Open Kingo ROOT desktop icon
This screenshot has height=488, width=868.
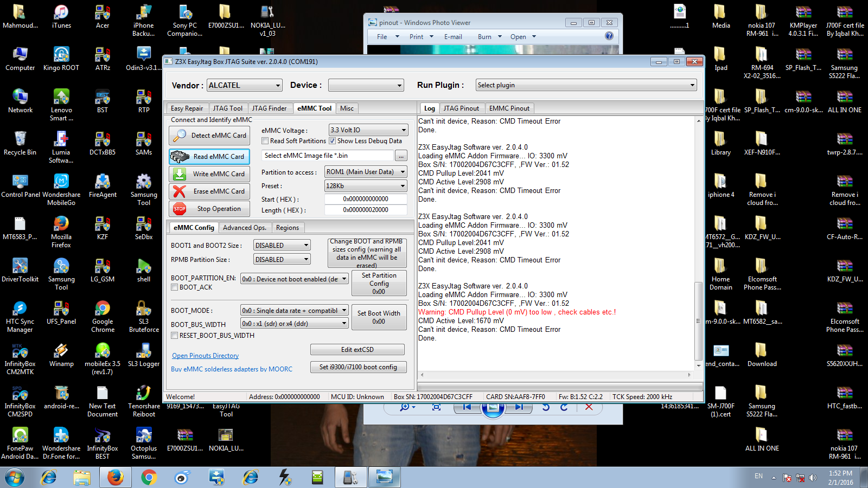coord(61,59)
